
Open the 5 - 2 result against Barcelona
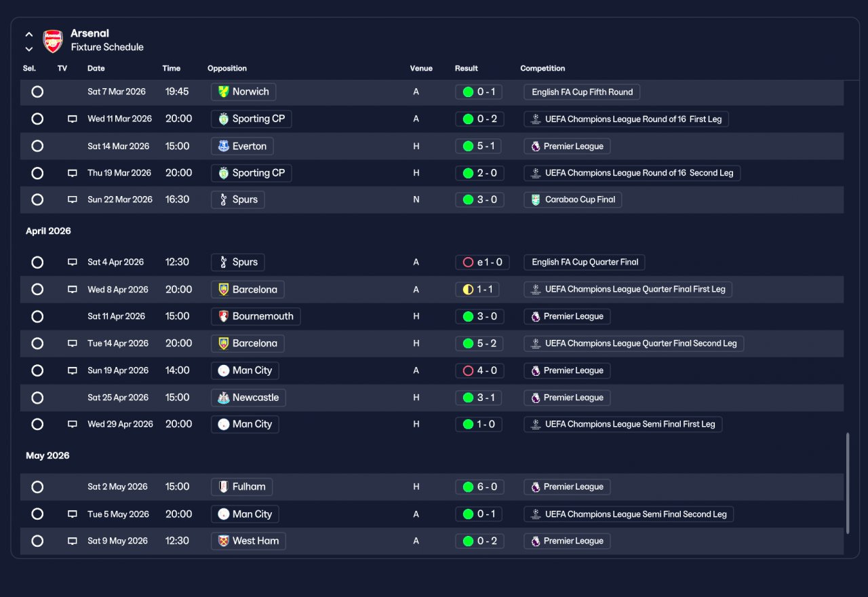point(479,343)
